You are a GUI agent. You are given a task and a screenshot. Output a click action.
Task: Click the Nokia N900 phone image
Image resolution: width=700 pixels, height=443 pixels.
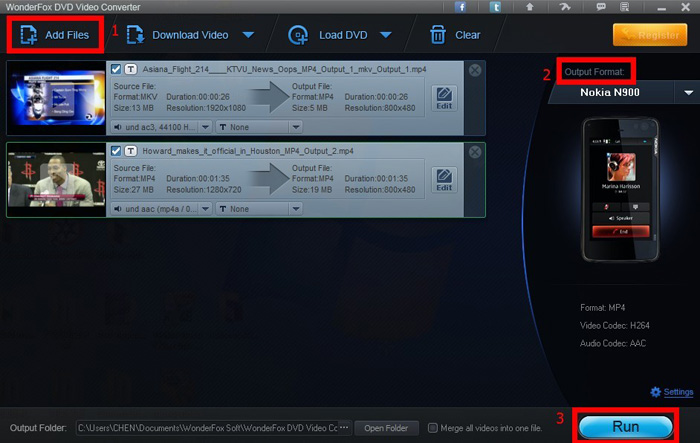(x=621, y=189)
